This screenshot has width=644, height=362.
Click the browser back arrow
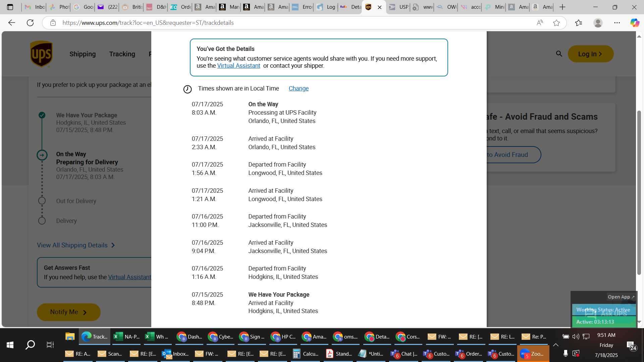click(12, 23)
